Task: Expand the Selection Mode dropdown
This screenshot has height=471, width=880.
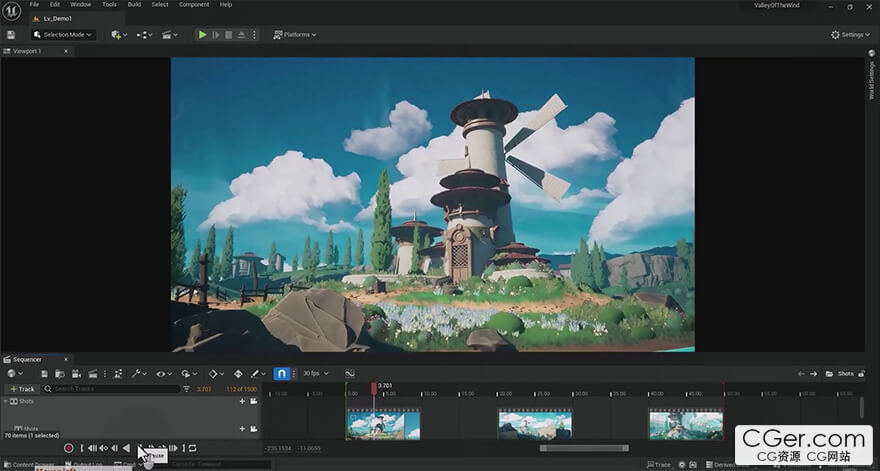Action: (x=63, y=35)
